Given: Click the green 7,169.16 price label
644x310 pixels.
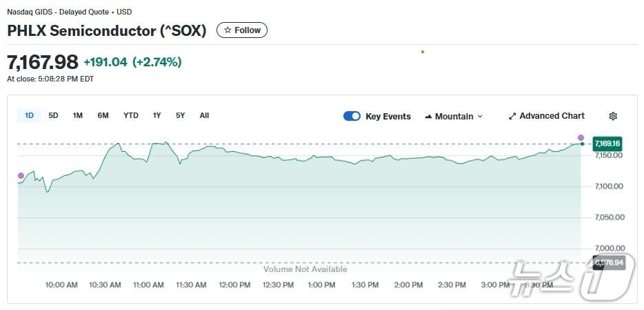Looking at the screenshot, I should point(607,144).
